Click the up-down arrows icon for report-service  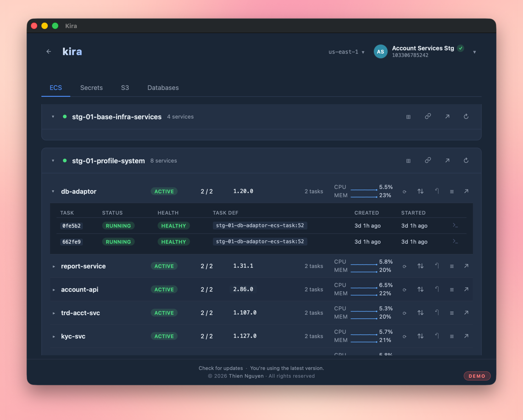tap(420, 266)
